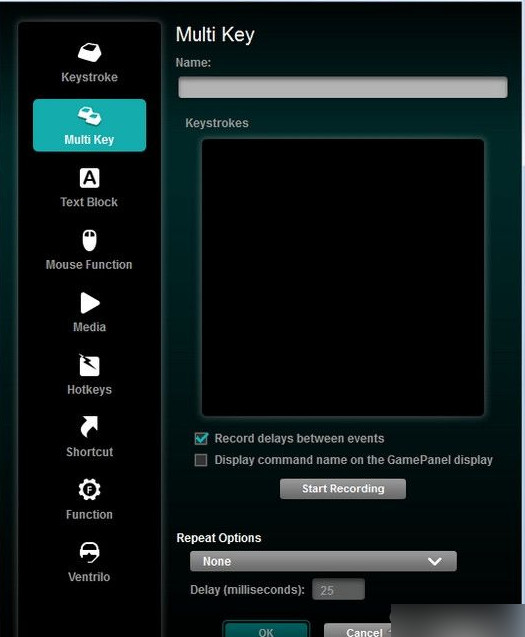Select the Keystroke command type icon
The image size is (525, 637).
tap(89, 52)
